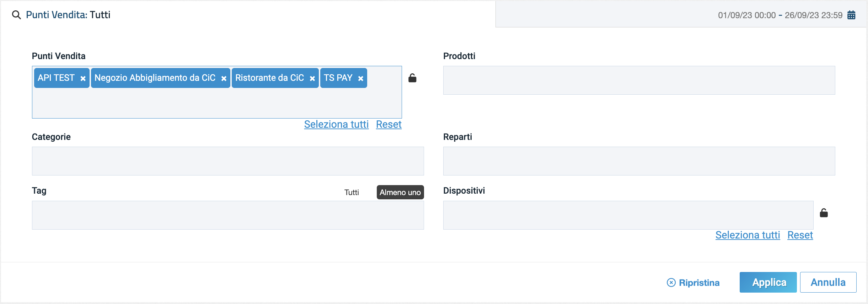The width and height of the screenshot is (868, 304).
Task: Select the Tutti tag mode
Action: tap(352, 193)
